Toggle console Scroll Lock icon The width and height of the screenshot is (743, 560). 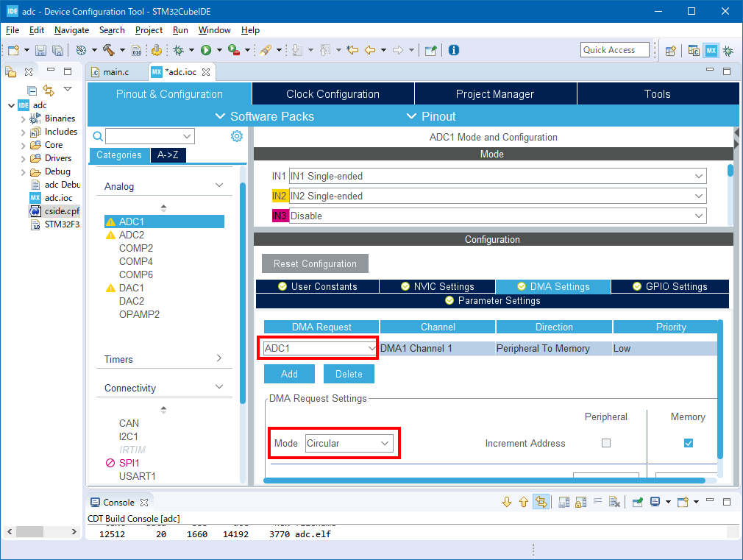(x=580, y=502)
